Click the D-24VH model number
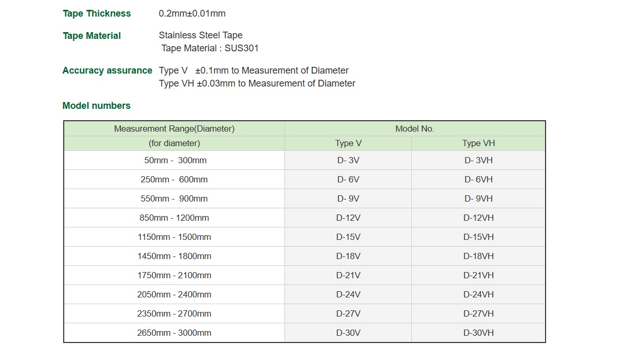This screenshot has width=644, height=357. (x=478, y=295)
